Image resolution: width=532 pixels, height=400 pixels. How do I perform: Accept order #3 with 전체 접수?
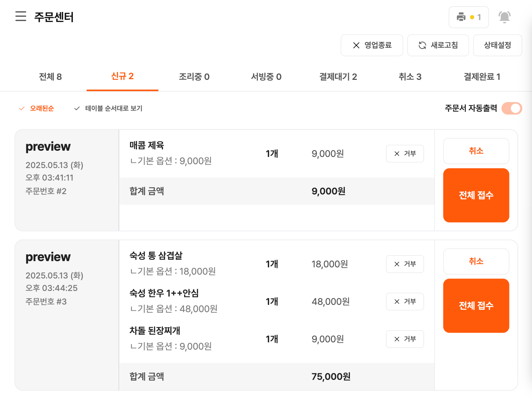pos(476,306)
